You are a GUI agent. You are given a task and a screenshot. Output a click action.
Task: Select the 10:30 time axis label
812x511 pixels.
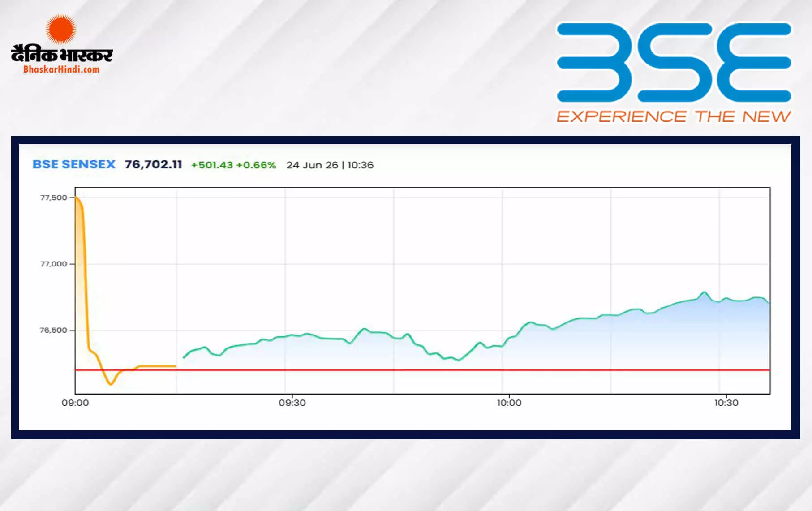(x=726, y=403)
